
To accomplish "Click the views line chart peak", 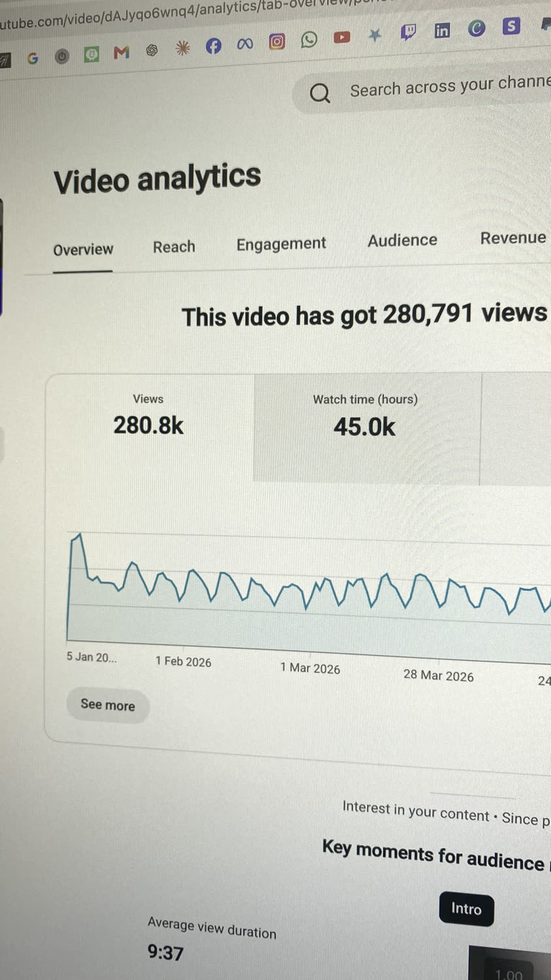I will [79, 534].
